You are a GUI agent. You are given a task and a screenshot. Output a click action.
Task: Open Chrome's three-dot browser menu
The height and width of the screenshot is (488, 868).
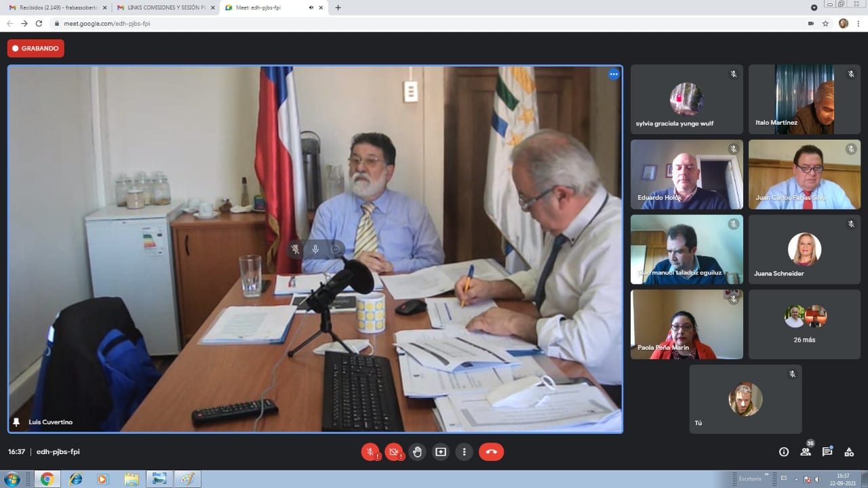coord(859,23)
